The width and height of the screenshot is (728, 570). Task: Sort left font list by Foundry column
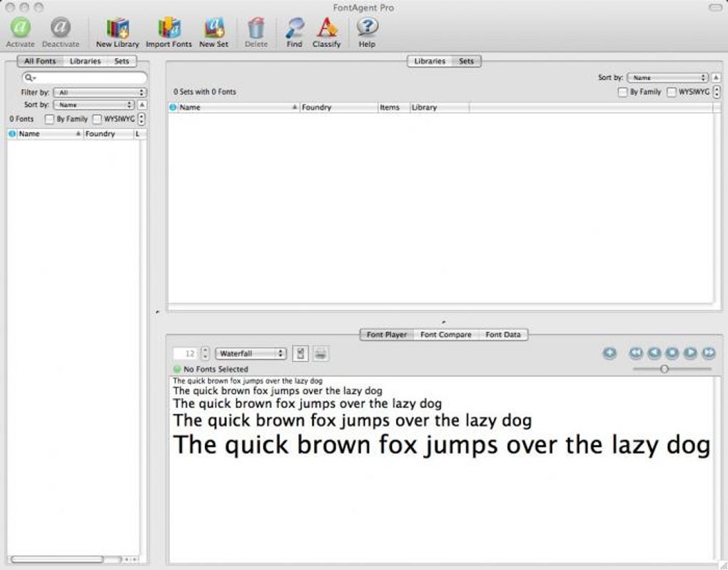click(108, 133)
